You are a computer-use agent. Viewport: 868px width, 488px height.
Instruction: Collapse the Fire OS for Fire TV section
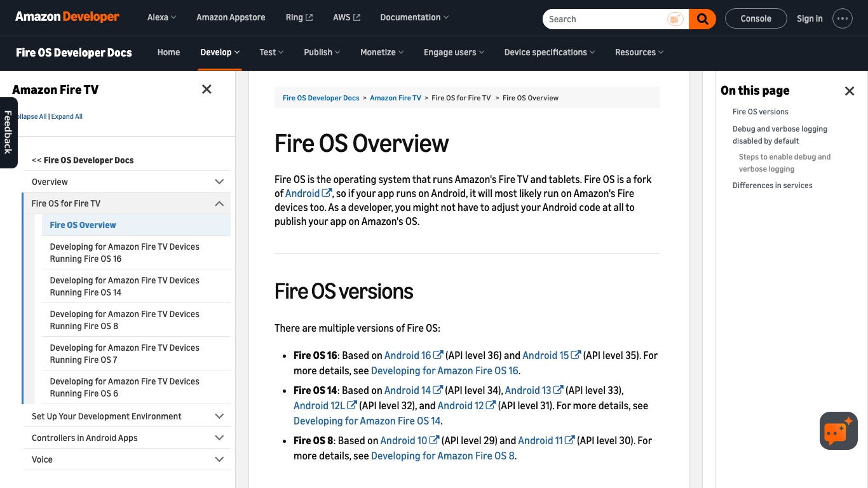pyautogui.click(x=127, y=203)
